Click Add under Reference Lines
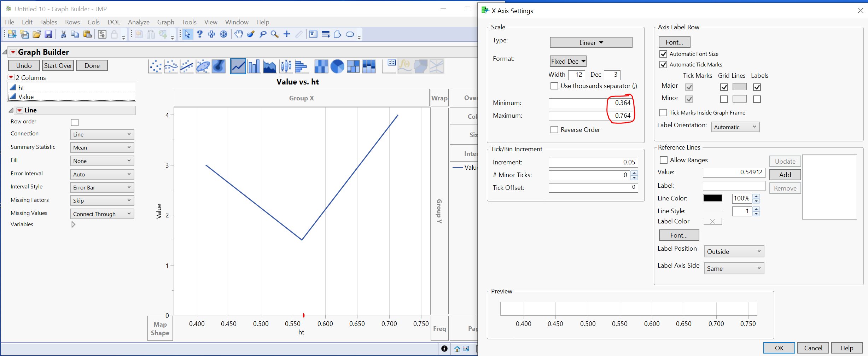Screen dimensions: 868x356 [x=785, y=174]
